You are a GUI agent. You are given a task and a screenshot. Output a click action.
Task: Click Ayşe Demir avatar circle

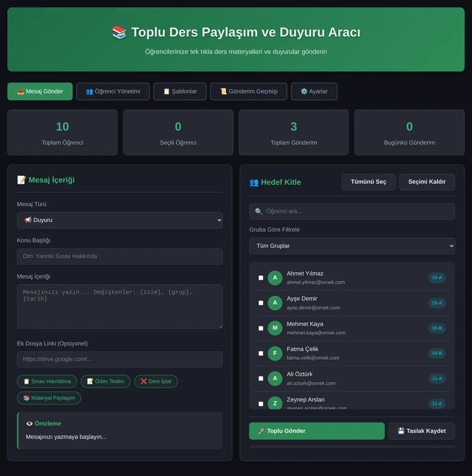click(275, 303)
